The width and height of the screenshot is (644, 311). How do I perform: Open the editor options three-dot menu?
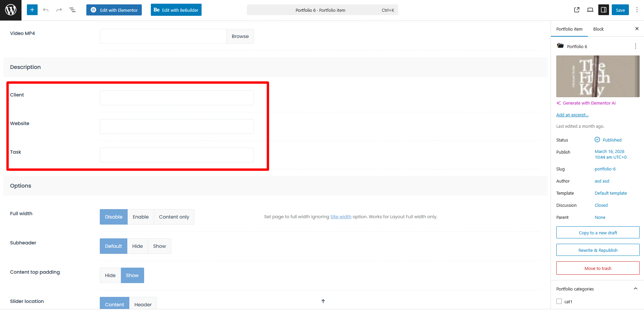[x=637, y=10]
